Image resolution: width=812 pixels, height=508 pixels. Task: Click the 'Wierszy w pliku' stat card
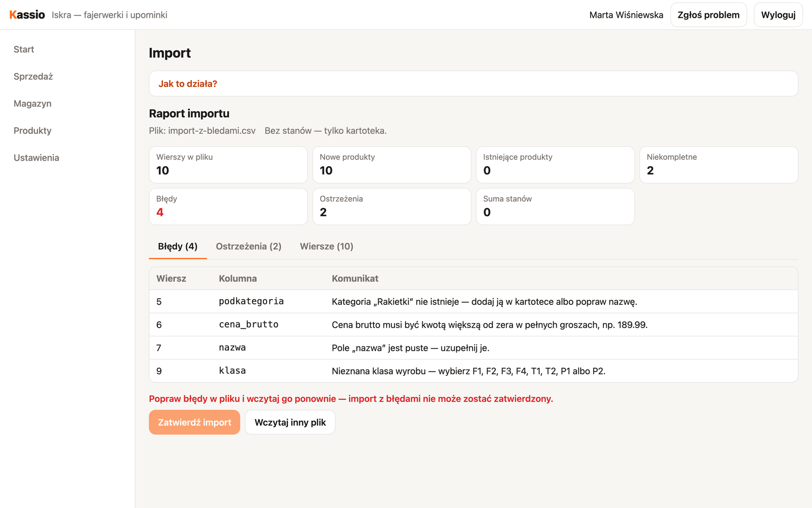point(228,165)
